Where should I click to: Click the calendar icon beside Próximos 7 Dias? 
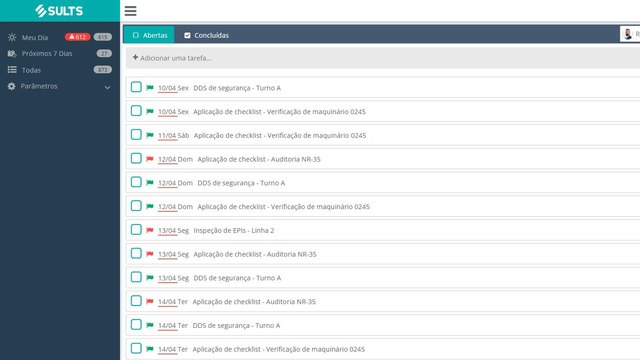tap(12, 53)
